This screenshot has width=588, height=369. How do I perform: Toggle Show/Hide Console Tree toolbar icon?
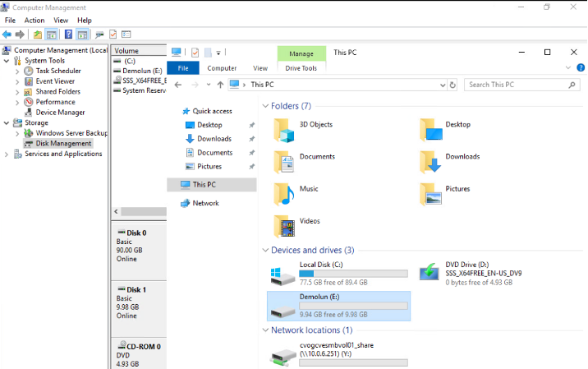click(52, 35)
